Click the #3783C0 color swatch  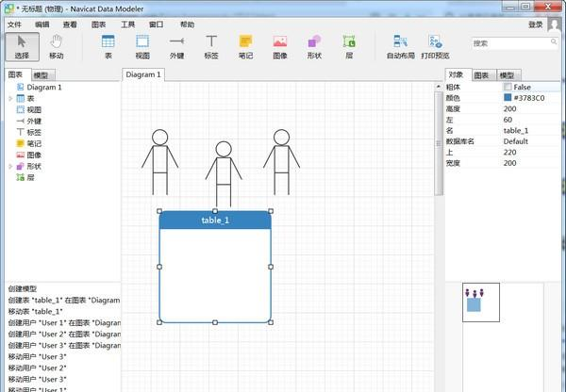(x=508, y=97)
